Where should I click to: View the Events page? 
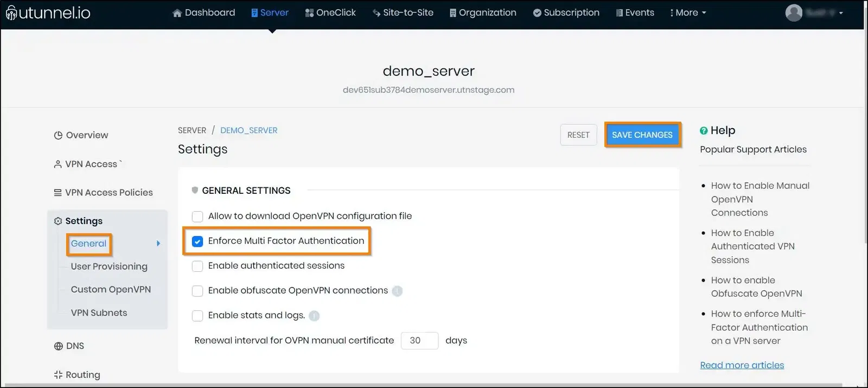pyautogui.click(x=635, y=12)
